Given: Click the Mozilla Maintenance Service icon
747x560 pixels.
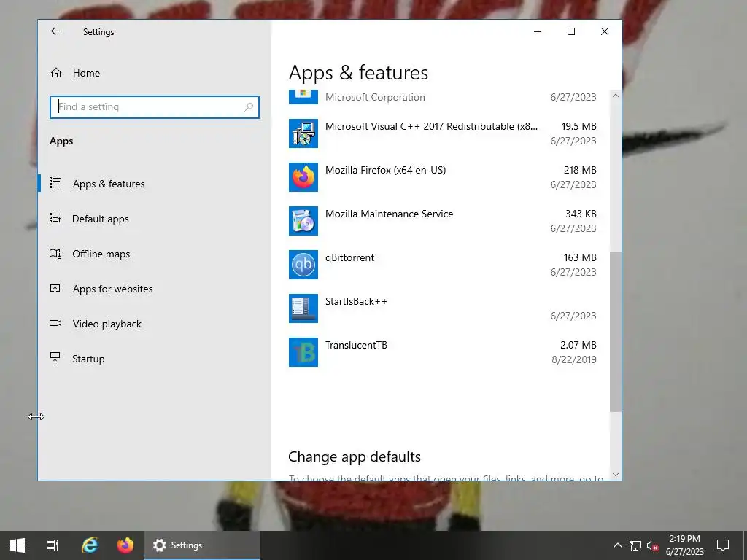Looking at the screenshot, I should pos(303,221).
